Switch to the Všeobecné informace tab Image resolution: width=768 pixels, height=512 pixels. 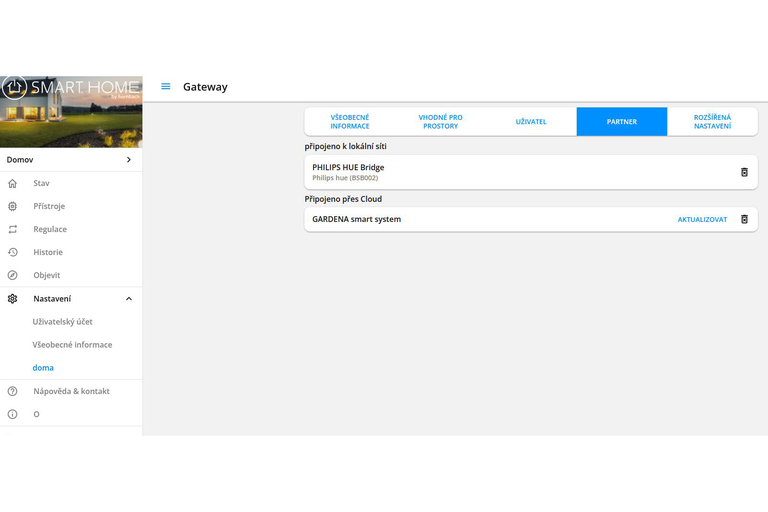tap(350, 122)
